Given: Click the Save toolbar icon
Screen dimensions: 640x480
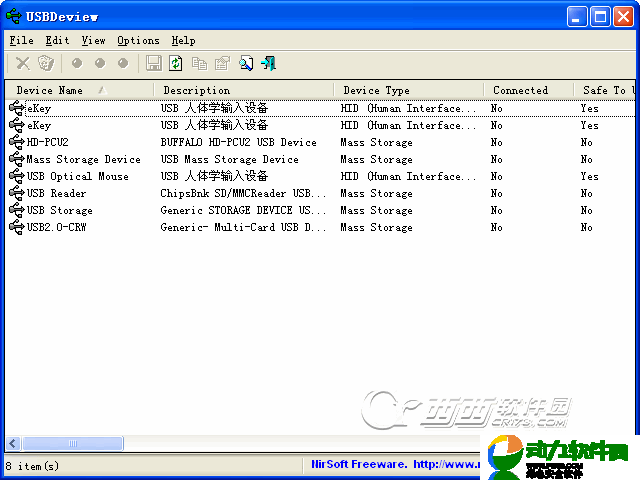Looking at the screenshot, I should pyautogui.click(x=154, y=64).
